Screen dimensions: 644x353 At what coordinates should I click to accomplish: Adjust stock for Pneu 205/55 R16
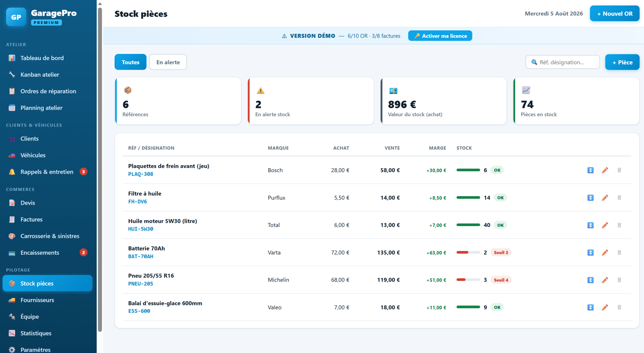point(590,280)
